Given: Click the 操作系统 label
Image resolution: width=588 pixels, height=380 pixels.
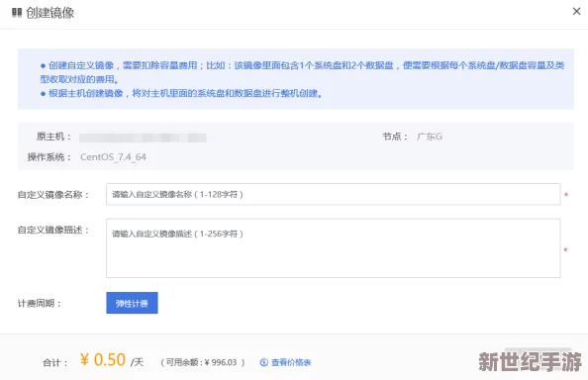Looking at the screenshot, I should (49, 157).
